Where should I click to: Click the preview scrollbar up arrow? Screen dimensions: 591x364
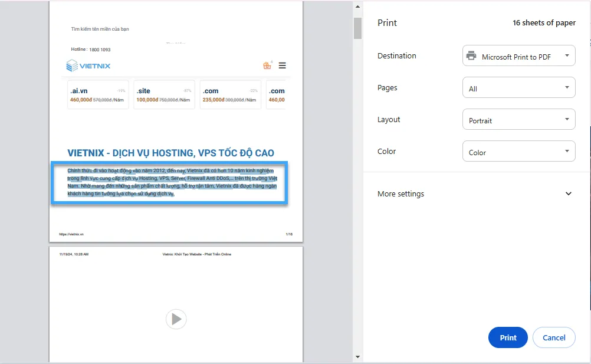357,6
